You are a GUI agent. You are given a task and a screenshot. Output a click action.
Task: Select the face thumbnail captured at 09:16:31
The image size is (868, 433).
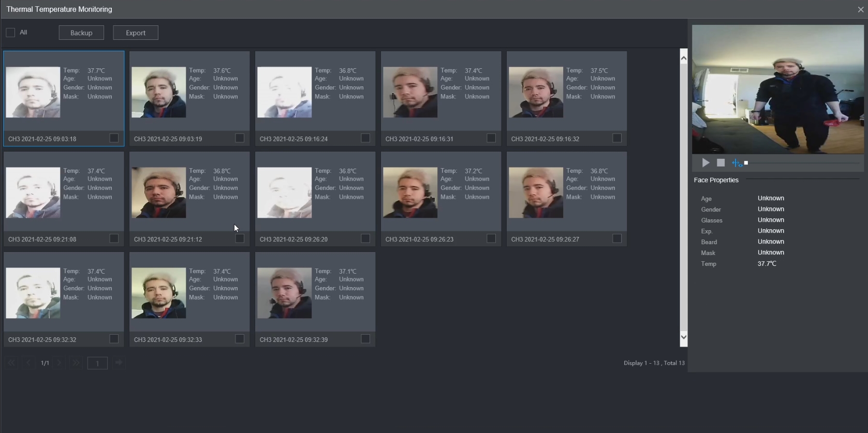click(x=410, y=92)
